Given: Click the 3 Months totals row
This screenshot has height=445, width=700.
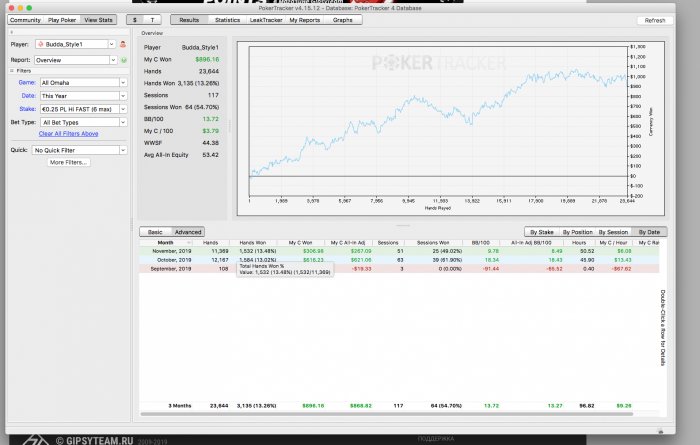Looking at the screenshot, I should click(399, 406).
